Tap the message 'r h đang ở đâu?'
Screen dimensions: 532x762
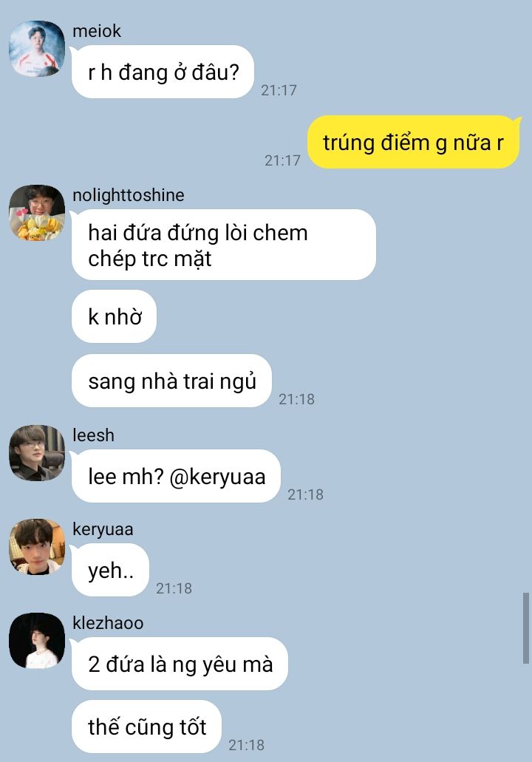pyautogui.click(x=163, y=72)
